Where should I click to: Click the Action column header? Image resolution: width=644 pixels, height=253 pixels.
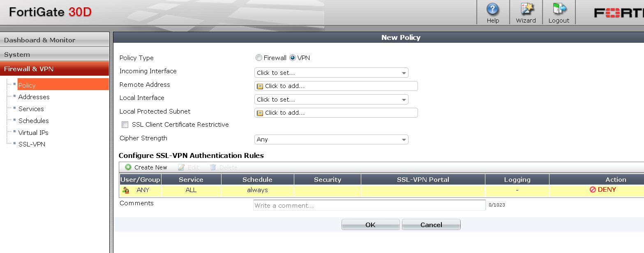point(597,179)
